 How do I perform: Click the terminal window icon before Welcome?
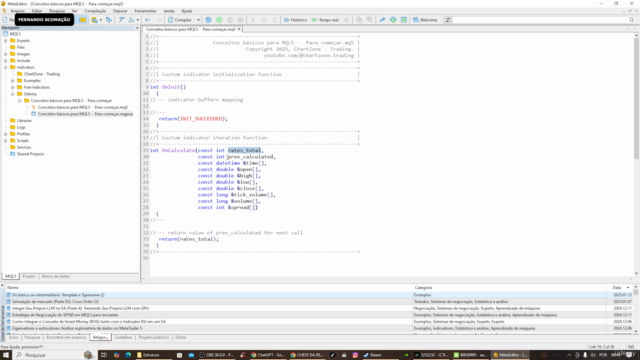404,20
